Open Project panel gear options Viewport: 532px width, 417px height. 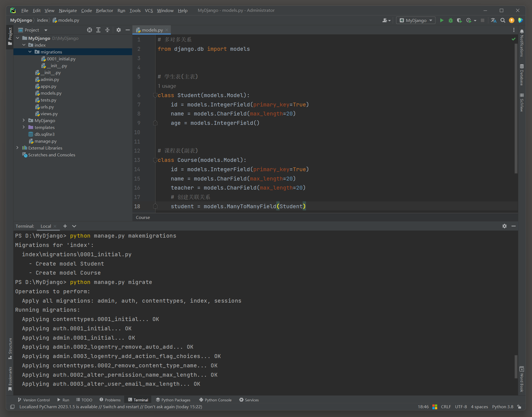[118, 30]
